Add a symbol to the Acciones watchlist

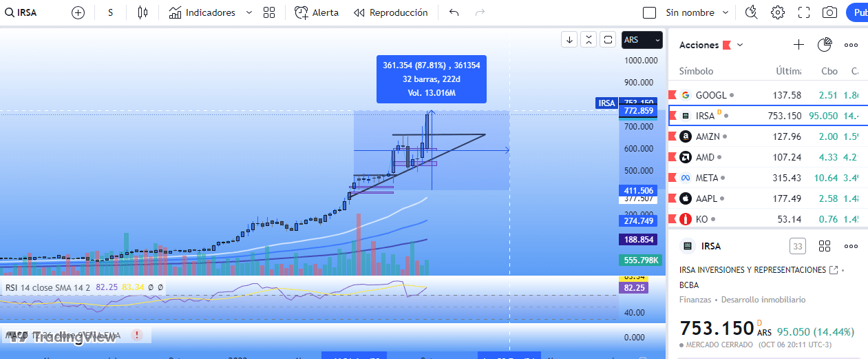point(798,45)
